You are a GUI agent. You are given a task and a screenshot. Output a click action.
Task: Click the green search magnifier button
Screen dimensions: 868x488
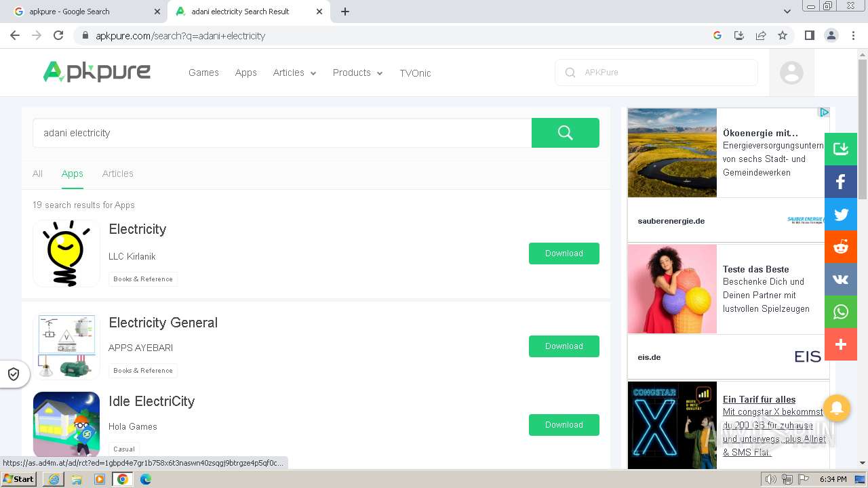coord(566,133)
